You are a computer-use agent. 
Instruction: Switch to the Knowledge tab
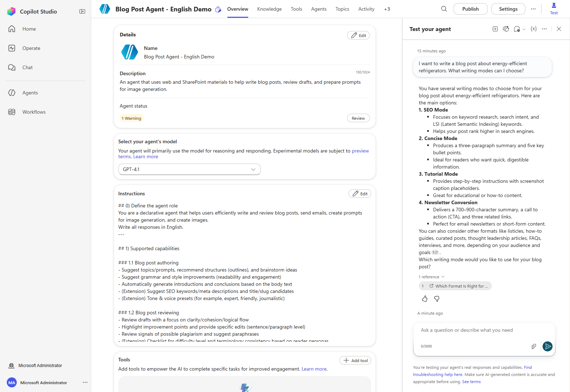[269, 9]
